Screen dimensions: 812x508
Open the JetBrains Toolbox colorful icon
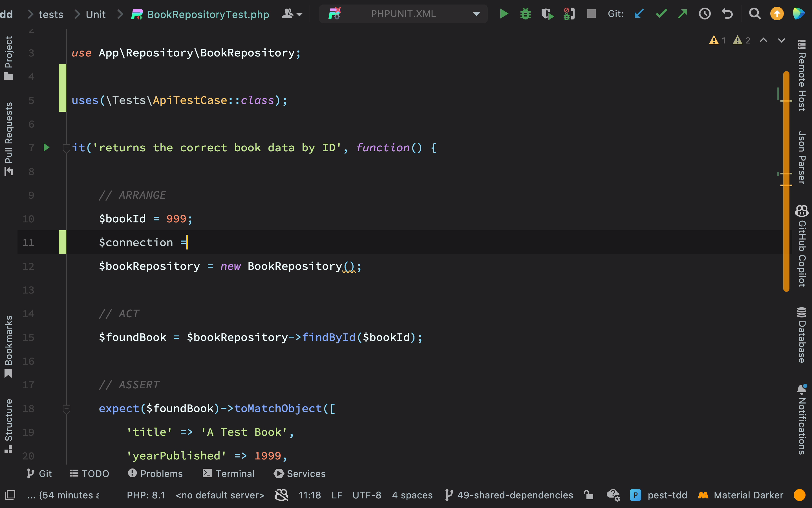799,14
